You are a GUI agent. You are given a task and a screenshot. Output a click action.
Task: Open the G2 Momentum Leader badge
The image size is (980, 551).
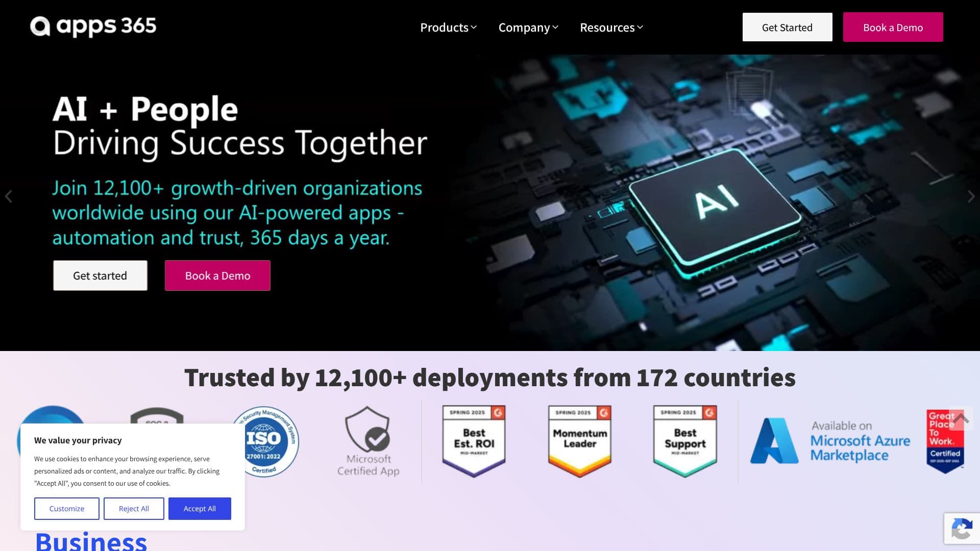(x=579, y=442)
